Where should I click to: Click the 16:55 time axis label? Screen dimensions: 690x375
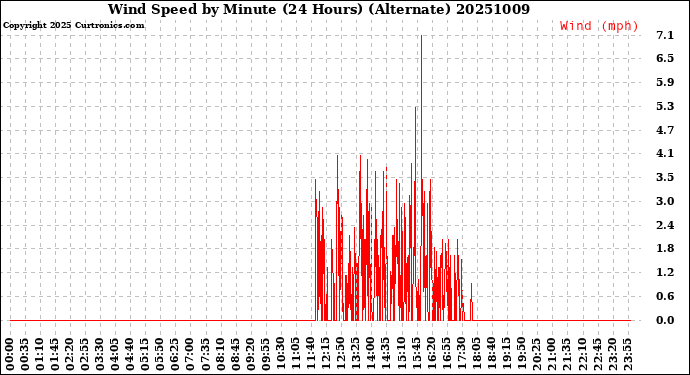(447, 355)
